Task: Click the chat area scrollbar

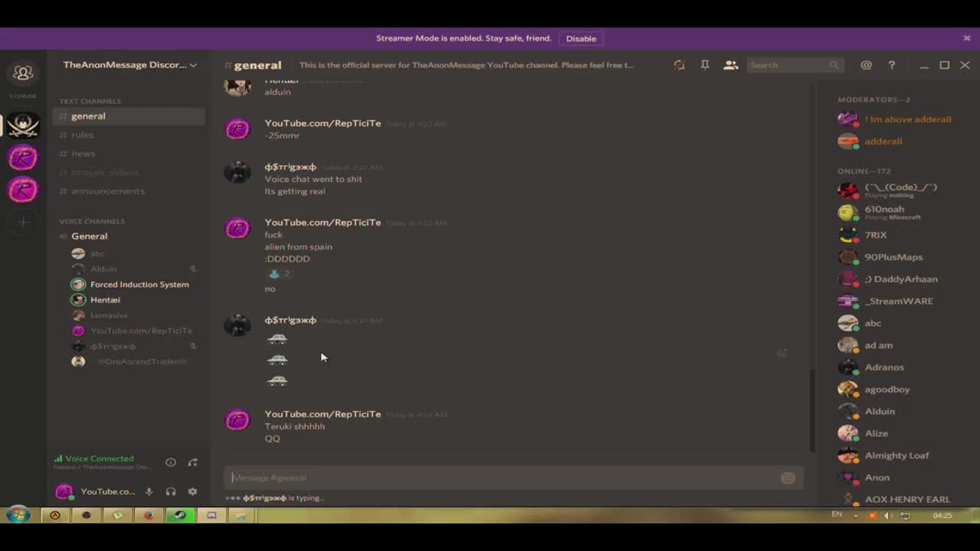Action: click(812, 410)
